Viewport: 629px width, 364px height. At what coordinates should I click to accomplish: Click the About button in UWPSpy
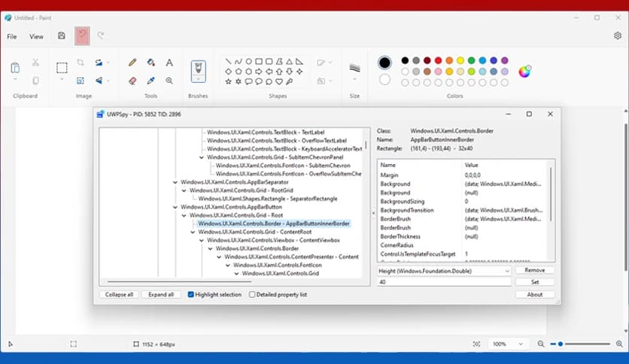[535, 295]
